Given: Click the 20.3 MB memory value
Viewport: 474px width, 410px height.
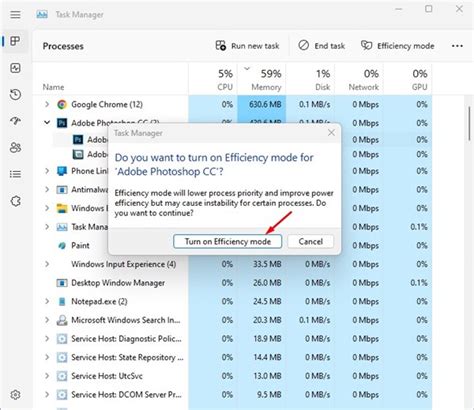Looking at the screenshot, I should 267,320.
